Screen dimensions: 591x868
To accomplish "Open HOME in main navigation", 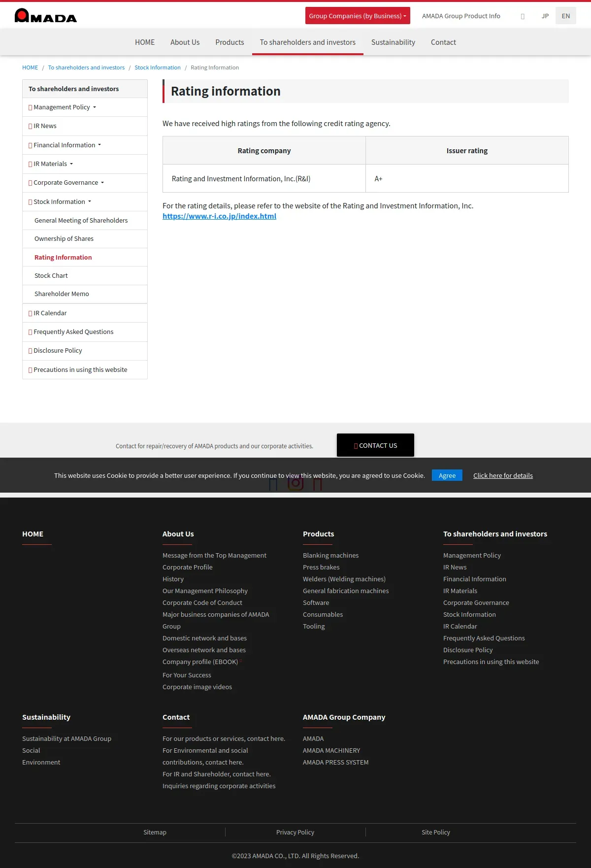I will (x=145, y=42).
